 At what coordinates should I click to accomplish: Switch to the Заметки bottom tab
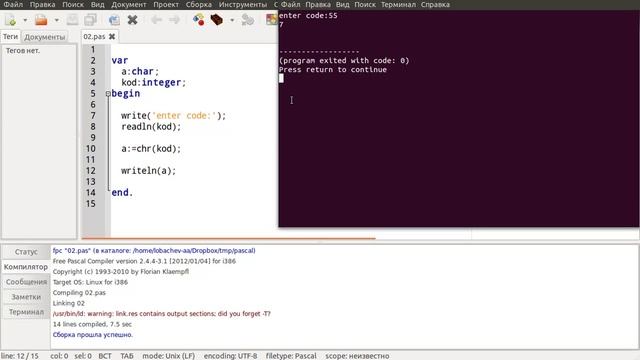click(26, 297)
